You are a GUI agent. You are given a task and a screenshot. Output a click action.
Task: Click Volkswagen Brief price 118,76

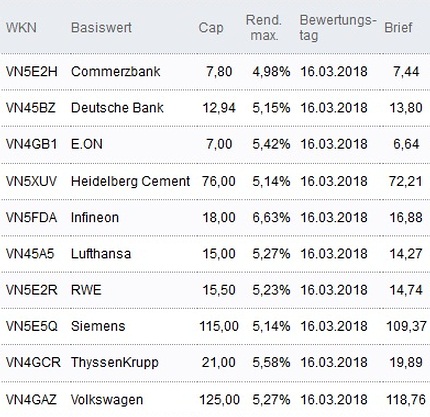click(406, 399)
